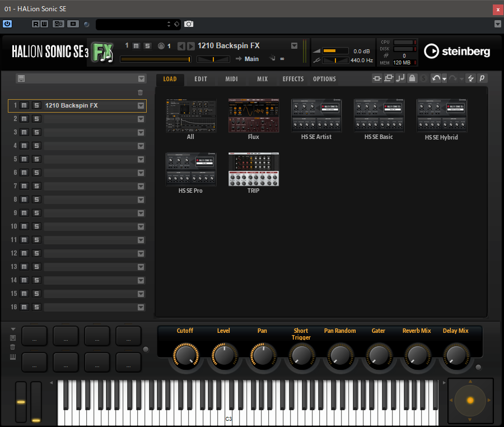
Task: Solo slot 1 '1210 Backspin FX'
Action: point(36,105)
